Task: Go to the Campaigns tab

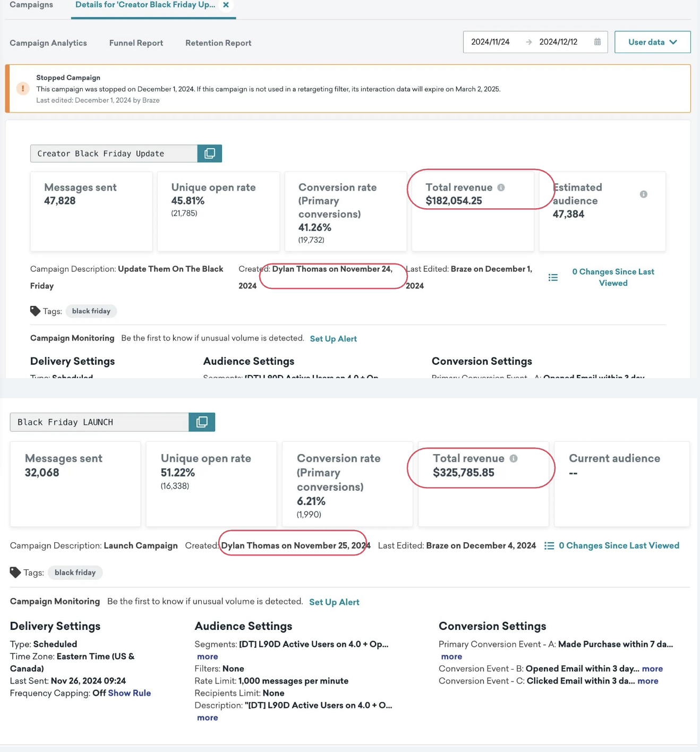Action: pos(31,5)
